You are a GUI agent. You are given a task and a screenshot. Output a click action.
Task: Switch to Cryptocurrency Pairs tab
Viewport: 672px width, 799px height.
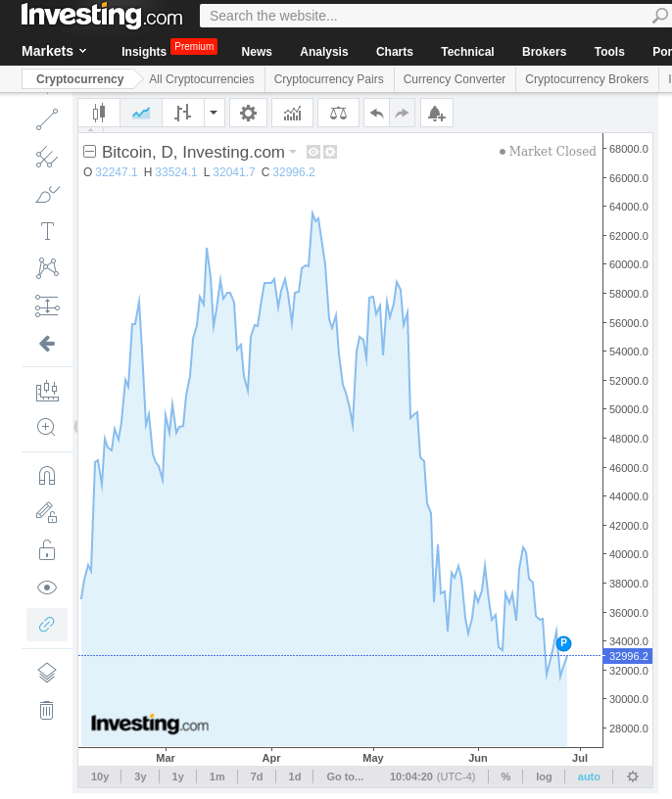[328, 79]
